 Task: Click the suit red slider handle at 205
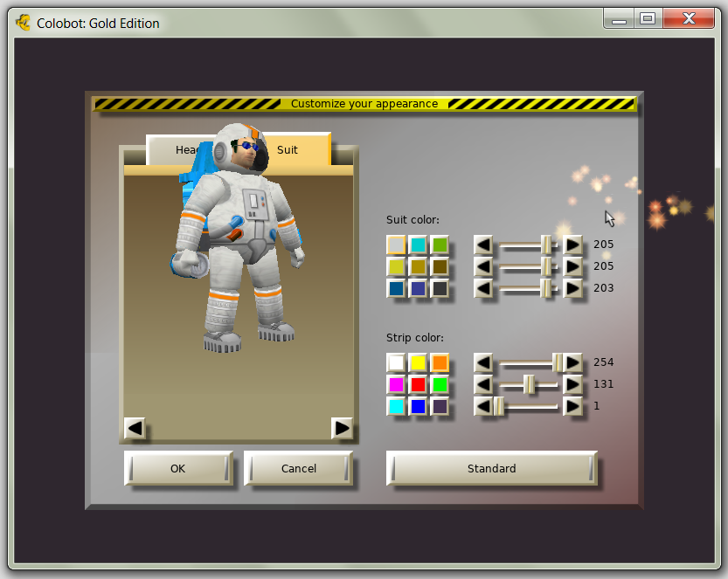click(x=546, y=245)
